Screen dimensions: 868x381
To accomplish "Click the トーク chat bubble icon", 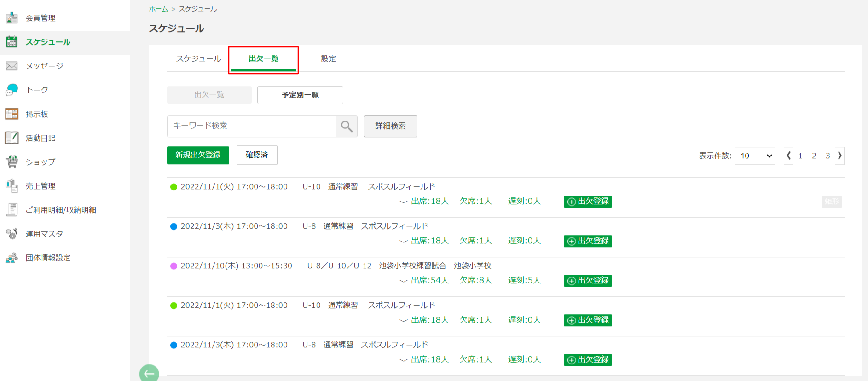I will pyautogui.click(x=12, y=90).
